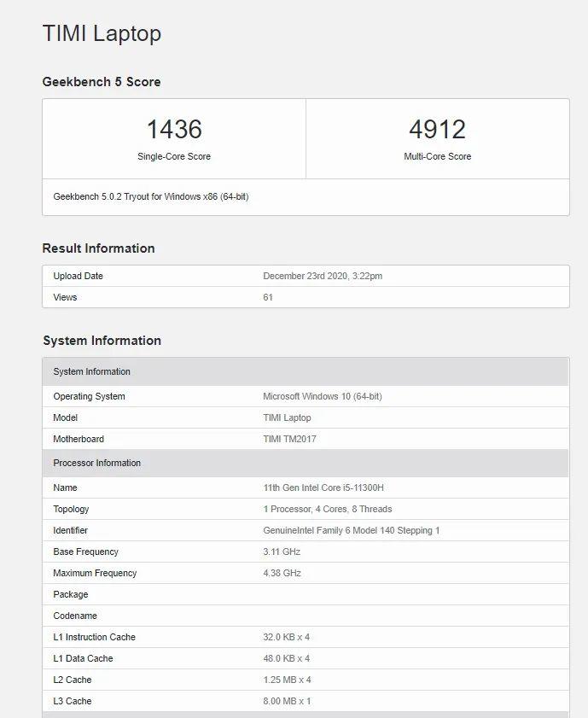Screen dimensions: 588x718
Task: Click the L3 Cache row label
Action: [72, 702]
